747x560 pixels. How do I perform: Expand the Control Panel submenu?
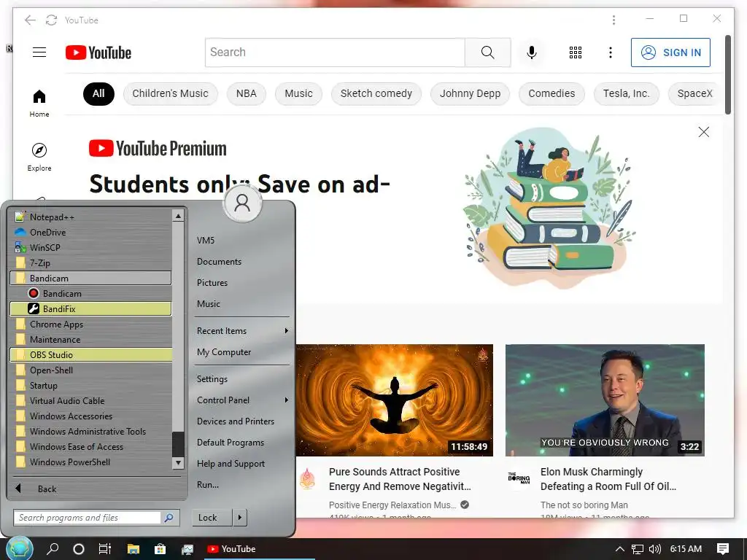point(242,400)
